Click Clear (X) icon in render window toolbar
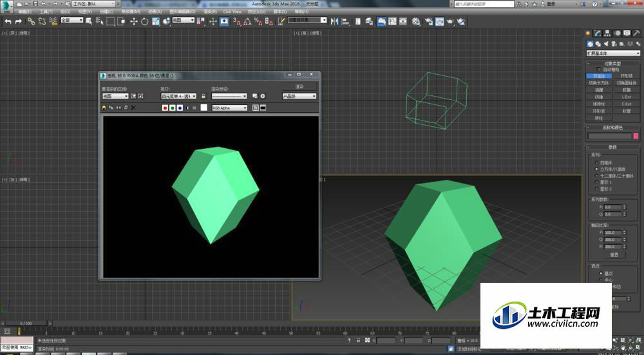This screenshot has width=644, height=355. [x=133, y=108]
